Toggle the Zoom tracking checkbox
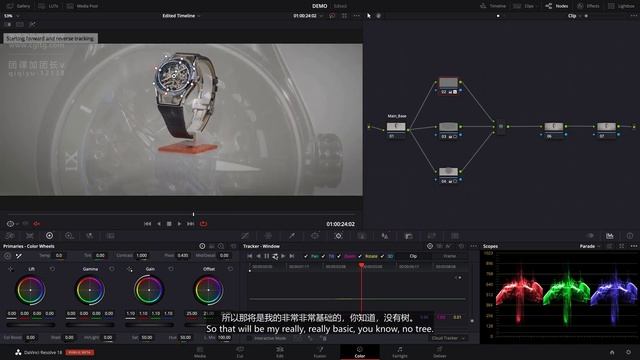Screen dimensions: 640x360 coord(339,256)
